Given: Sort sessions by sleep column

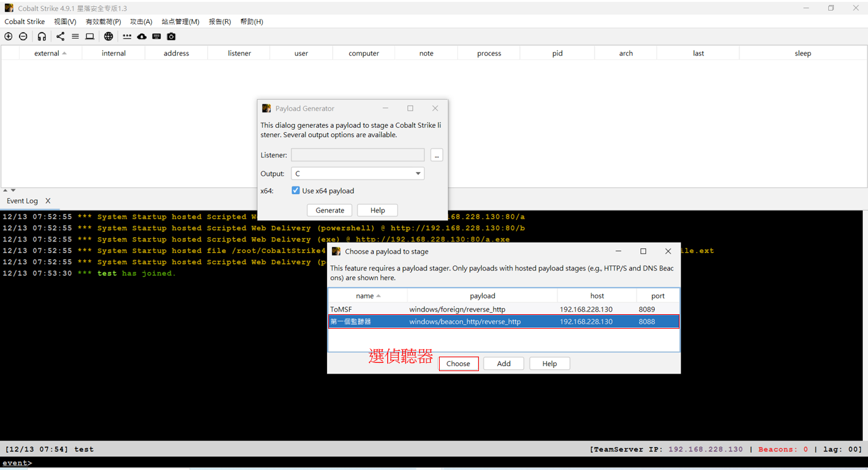Looking at the screenshot, I should pyautogui.click(x=803, y=53).
